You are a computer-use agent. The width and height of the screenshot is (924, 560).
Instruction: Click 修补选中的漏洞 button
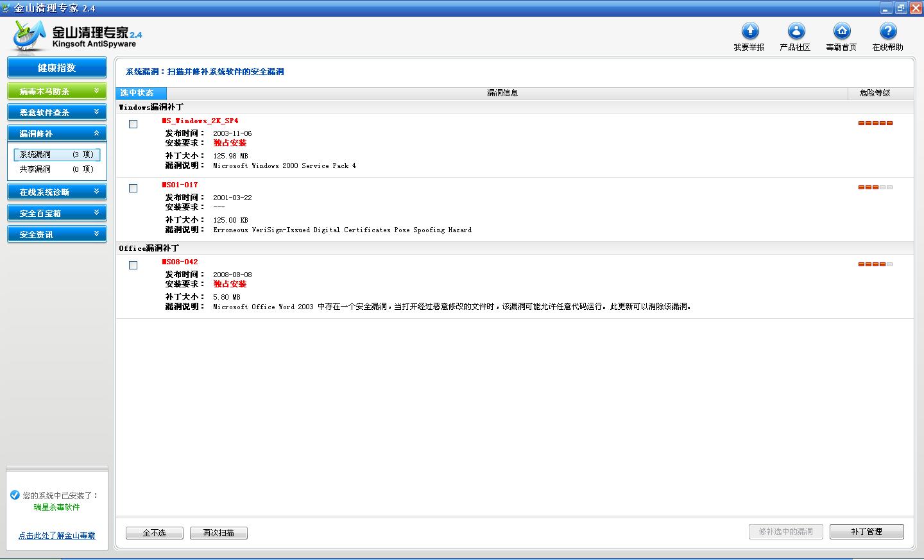coord(786,532)
